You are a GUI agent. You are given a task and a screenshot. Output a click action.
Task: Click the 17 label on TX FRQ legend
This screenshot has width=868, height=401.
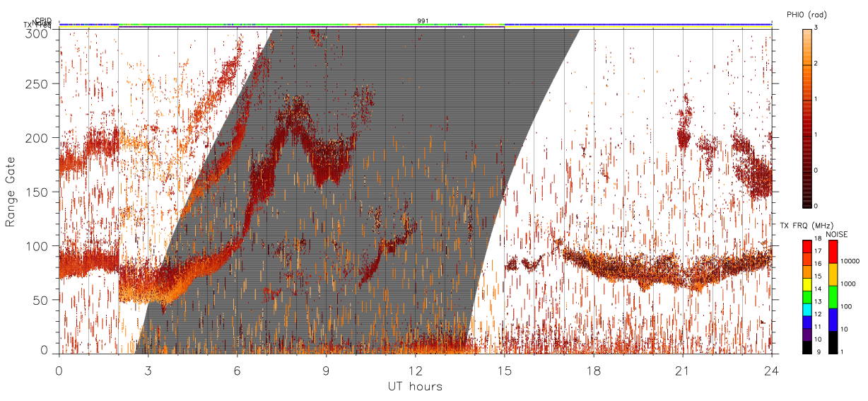click(x=818, y=250)
